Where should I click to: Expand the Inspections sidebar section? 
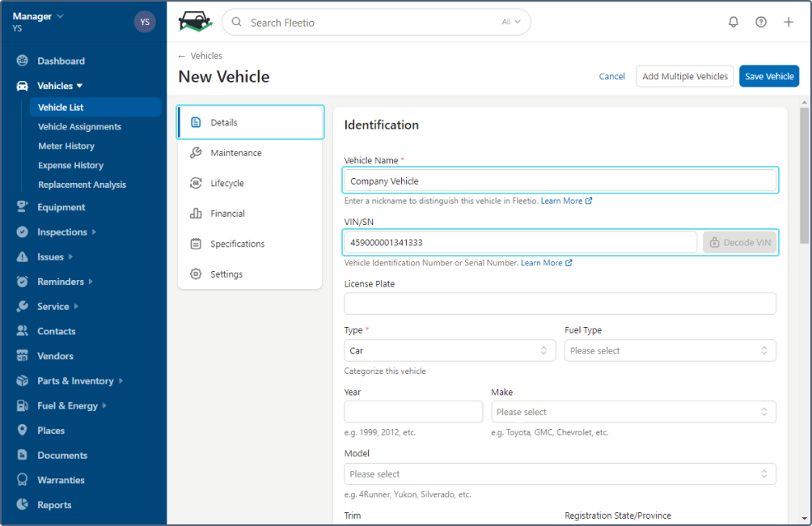61,232
